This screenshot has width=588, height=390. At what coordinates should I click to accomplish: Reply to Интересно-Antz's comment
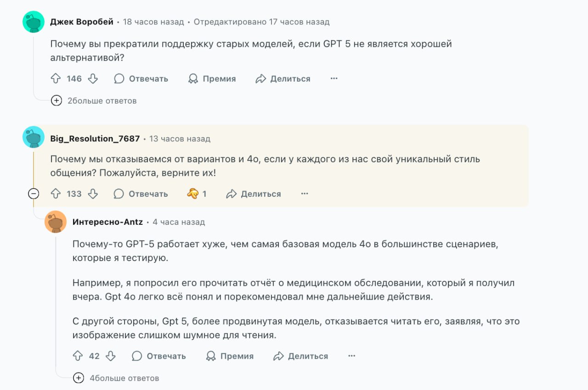pos(159,356)
